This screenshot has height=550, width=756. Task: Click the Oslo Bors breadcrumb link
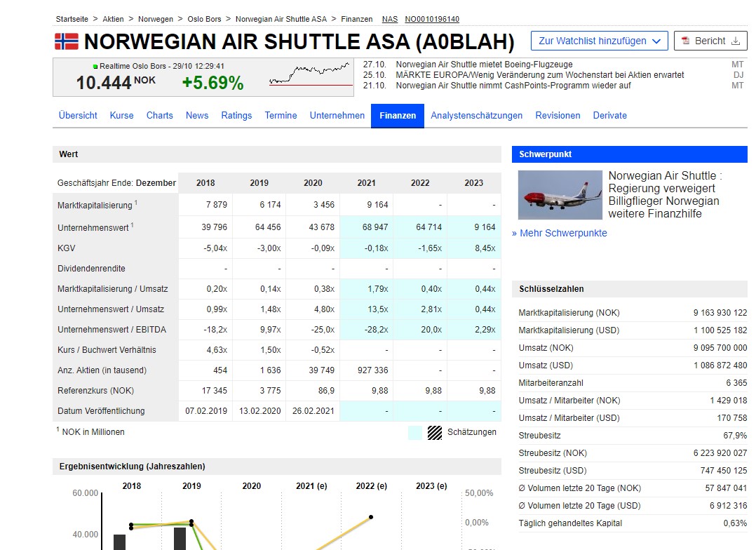[205, 19]
